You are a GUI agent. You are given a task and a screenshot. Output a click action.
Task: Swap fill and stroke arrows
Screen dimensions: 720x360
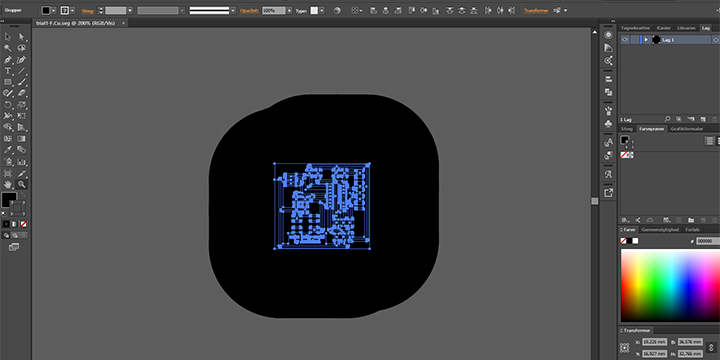(x=23, y=195)
